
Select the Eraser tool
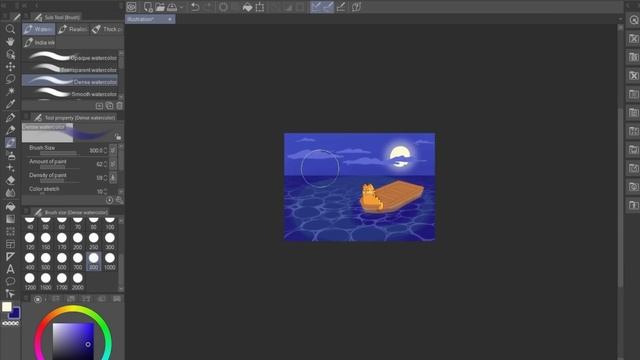click(10, 180)
